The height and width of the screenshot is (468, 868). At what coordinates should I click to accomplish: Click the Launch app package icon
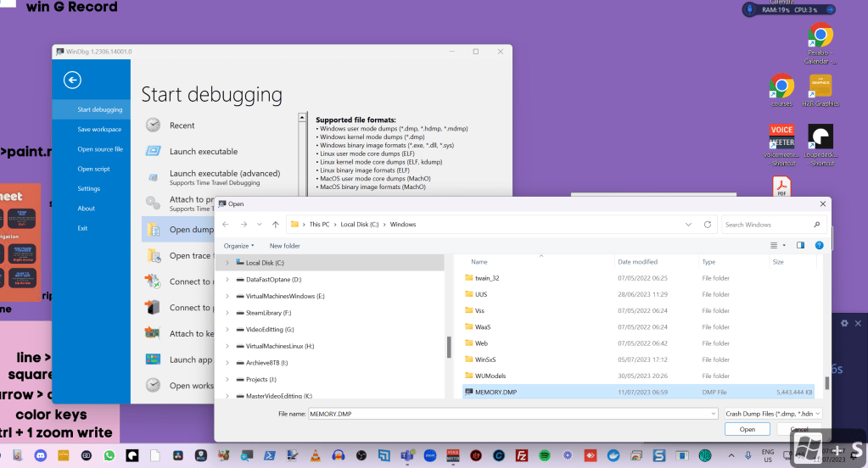click(x=153, y=359)
